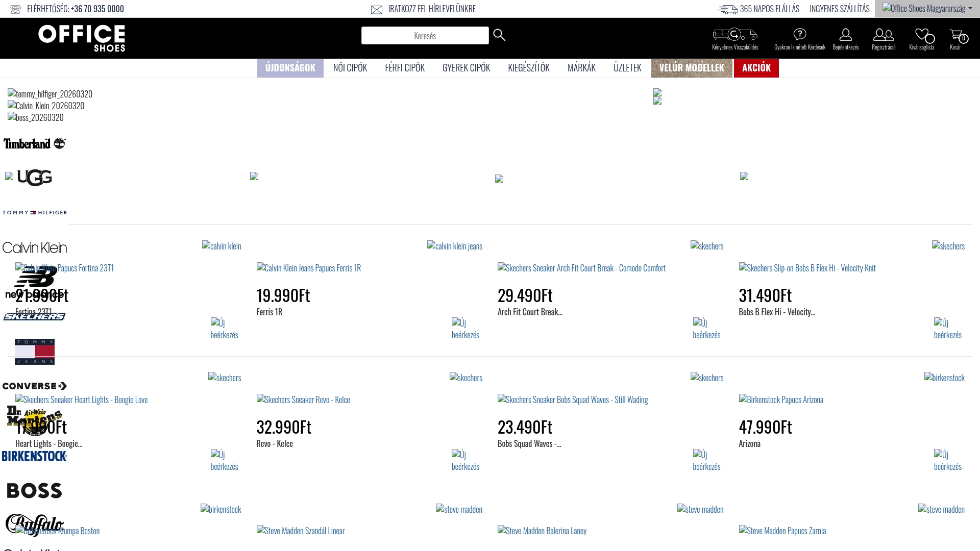Viewport: 980px width, 551px height.
Task: Select the Timberland brand logo
Action: click(x=35, y=143)
